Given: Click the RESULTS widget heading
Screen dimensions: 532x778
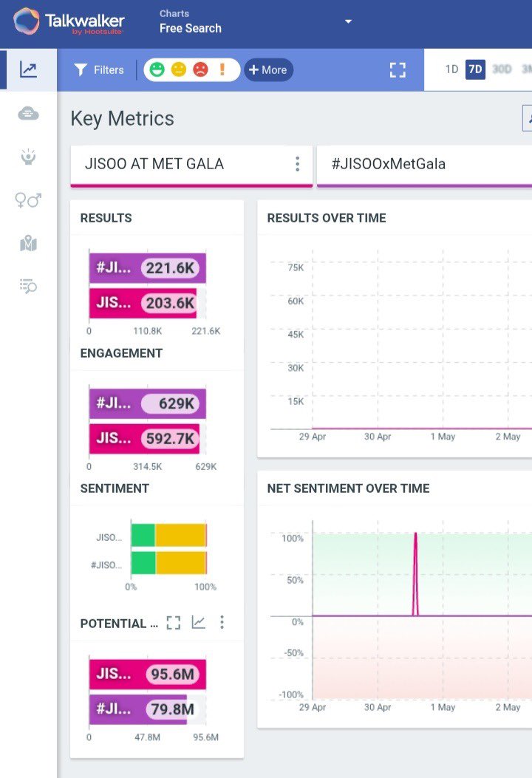Looking at the screenshot, I should point(106,218).
